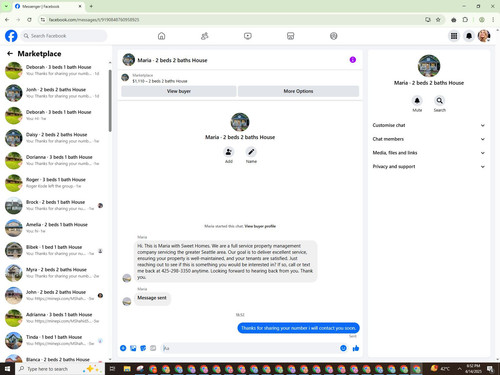The height and width of the screenshot is (375, 500).
Task: Reload the page in the browser
Action: (x=29, y=20)
